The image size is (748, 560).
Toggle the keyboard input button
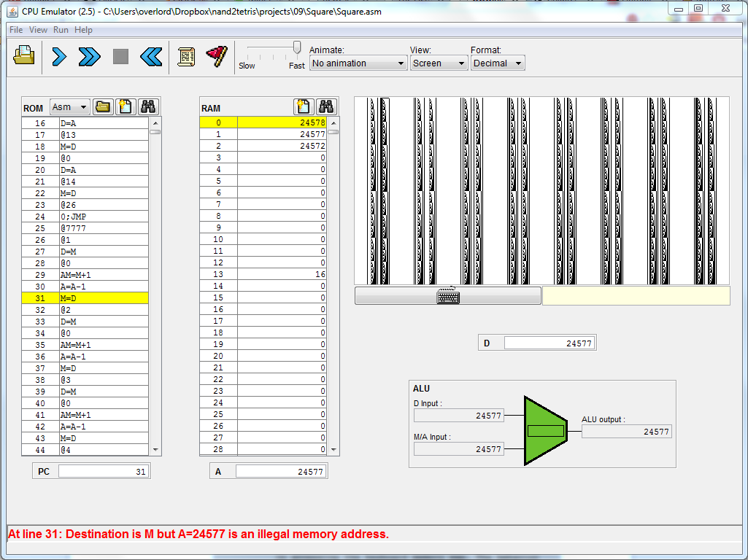(x=448, y=296)
